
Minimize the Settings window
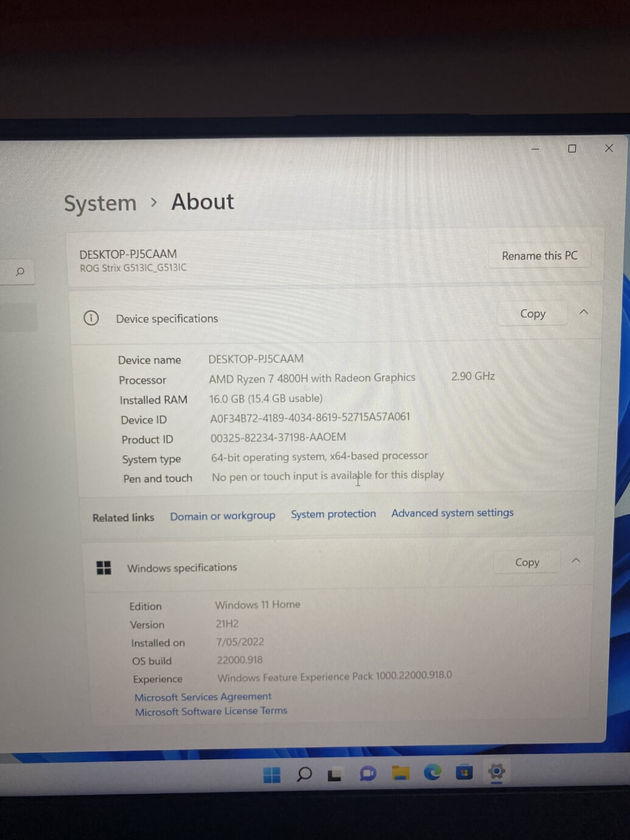535,149
